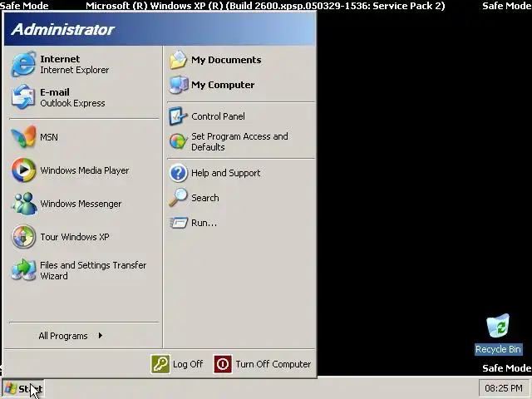532x399 pixels.
Task: Click the Administrator user name header
Action: [x=63, y=30]
